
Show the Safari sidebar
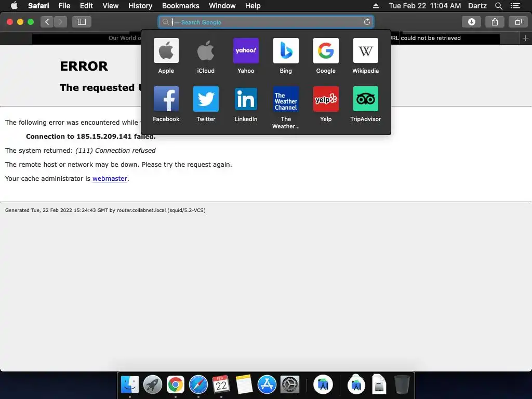point(82,22)
